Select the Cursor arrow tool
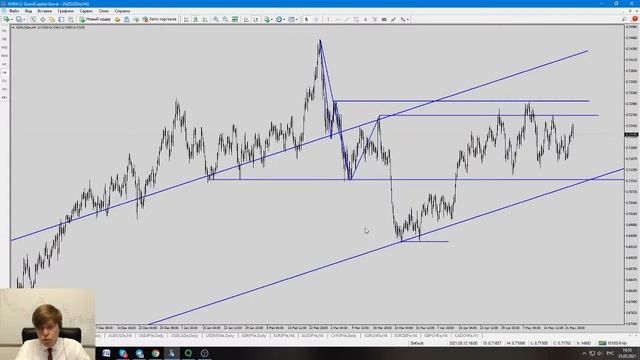Screen dimensions: 640x360 click(307, 19)
